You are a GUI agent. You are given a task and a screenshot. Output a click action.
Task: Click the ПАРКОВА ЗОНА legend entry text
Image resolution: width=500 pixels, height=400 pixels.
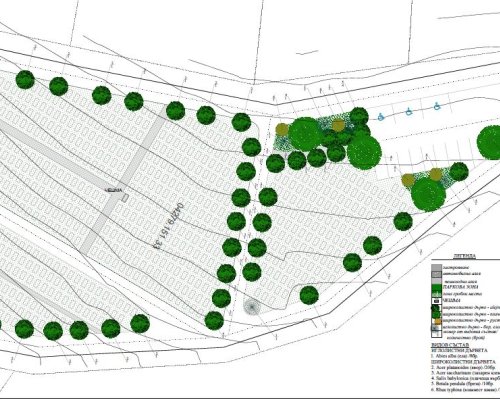click(460, 287)
